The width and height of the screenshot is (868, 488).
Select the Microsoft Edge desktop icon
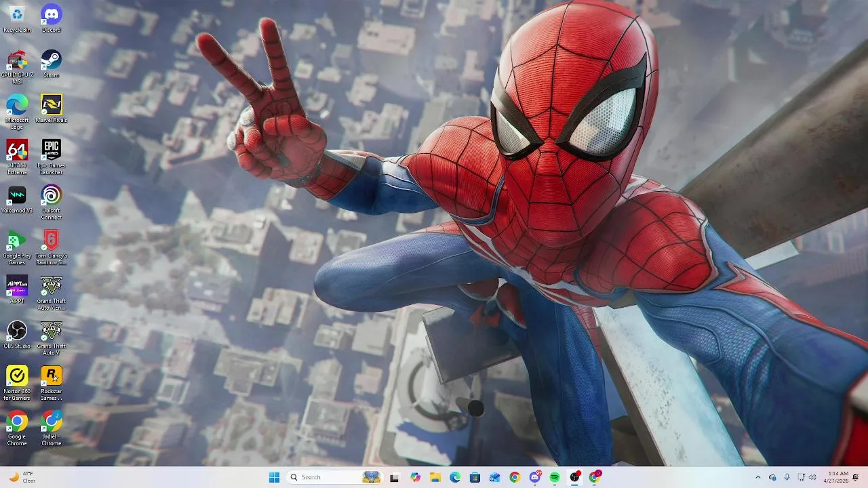[x=17, y=113]
